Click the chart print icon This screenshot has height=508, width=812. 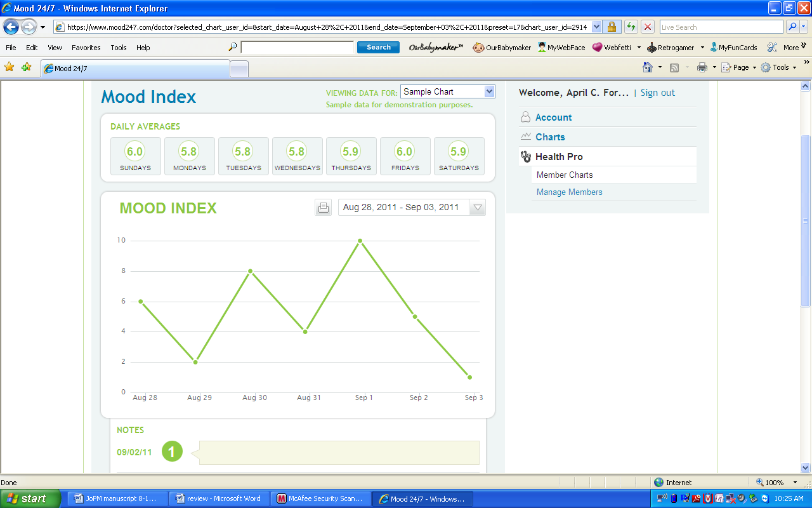point(324,208)
